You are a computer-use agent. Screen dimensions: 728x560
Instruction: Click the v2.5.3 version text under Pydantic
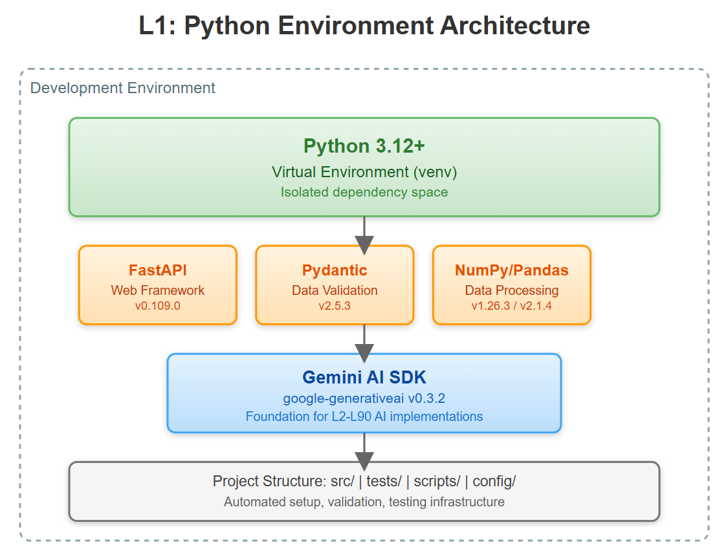pyautogui.click(x=334, y=306)
